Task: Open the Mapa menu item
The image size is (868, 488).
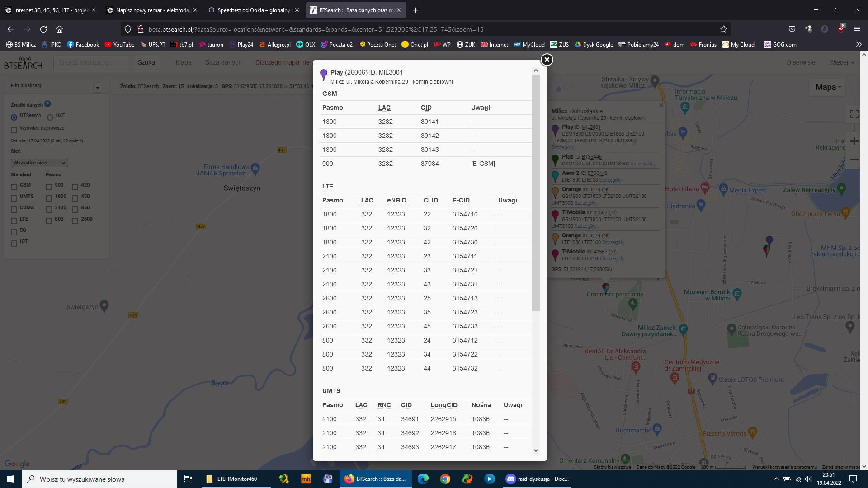Action: pos(184,62)
